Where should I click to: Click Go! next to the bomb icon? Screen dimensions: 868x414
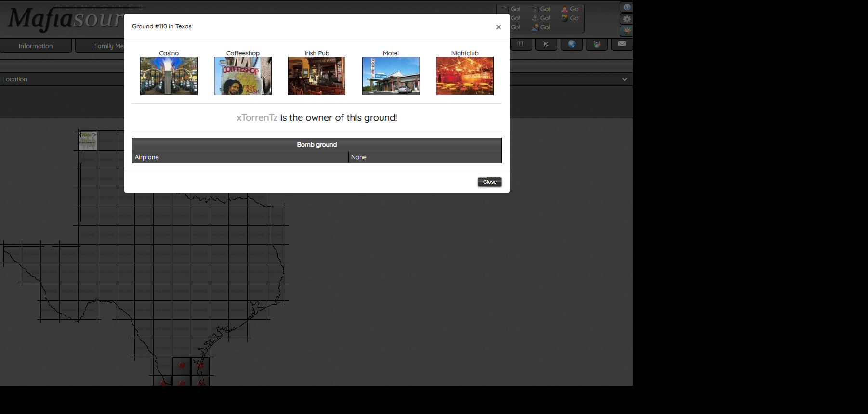tap(575, 18)
